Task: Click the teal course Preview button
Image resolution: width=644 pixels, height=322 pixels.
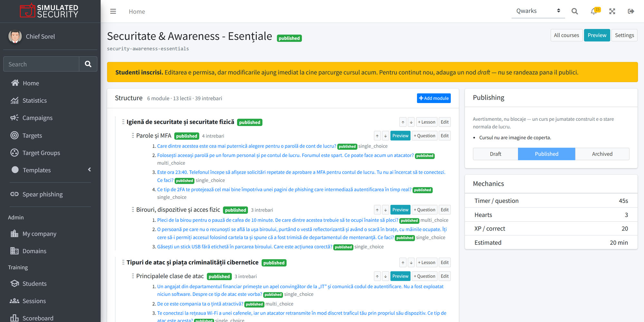Action: [x=597, y=35]
